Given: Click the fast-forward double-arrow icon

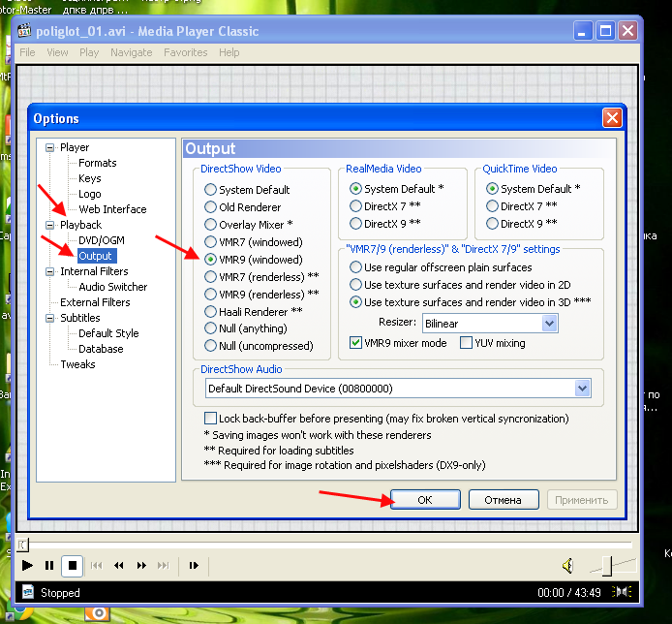Looking at the screenshot, I should coord(141,566).
